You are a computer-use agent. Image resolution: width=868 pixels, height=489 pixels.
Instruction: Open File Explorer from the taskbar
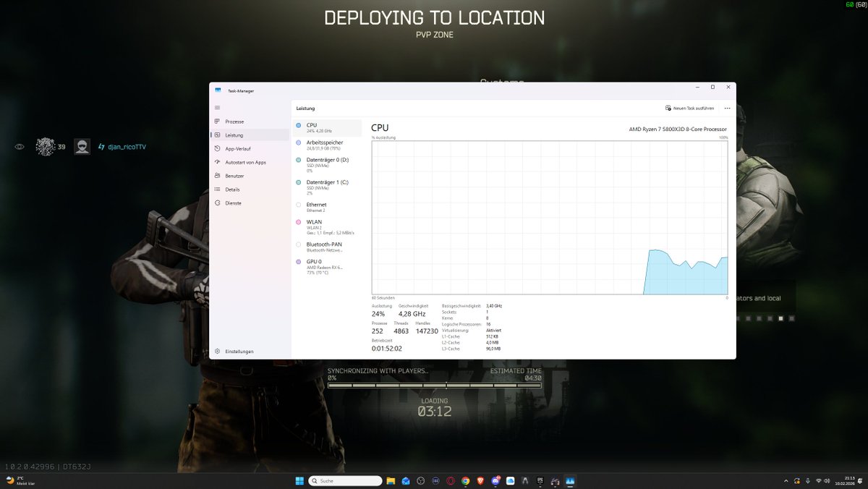point(391,480)
